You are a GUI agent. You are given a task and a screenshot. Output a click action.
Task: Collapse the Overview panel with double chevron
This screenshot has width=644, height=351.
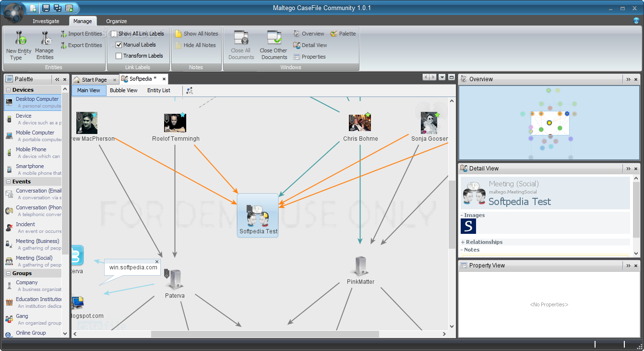click(628, 79)
